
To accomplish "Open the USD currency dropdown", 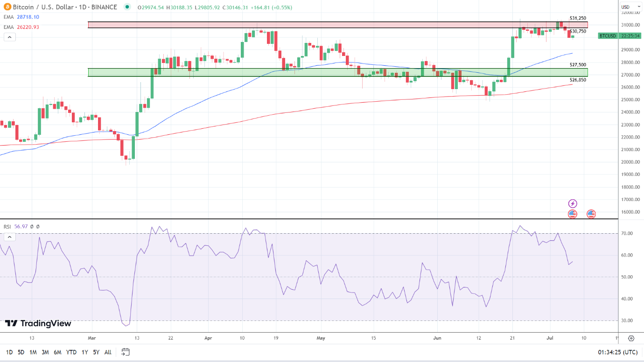I will (x=631, y=7).
